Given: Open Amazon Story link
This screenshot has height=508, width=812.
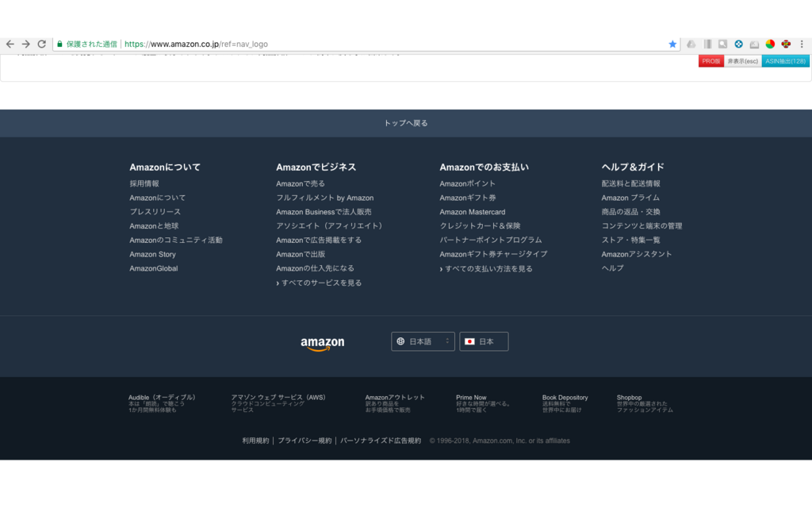Looking at the screenshot, I should click(153, 254).
